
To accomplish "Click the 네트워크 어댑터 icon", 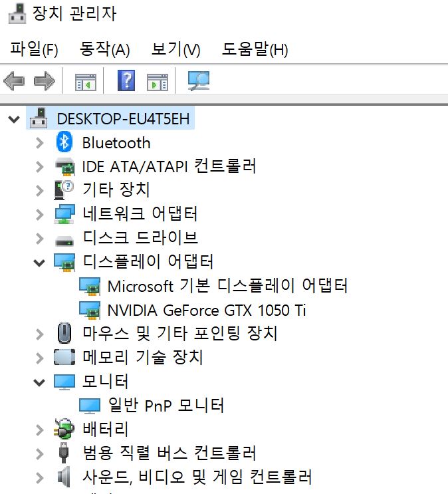I will (64, 214).
